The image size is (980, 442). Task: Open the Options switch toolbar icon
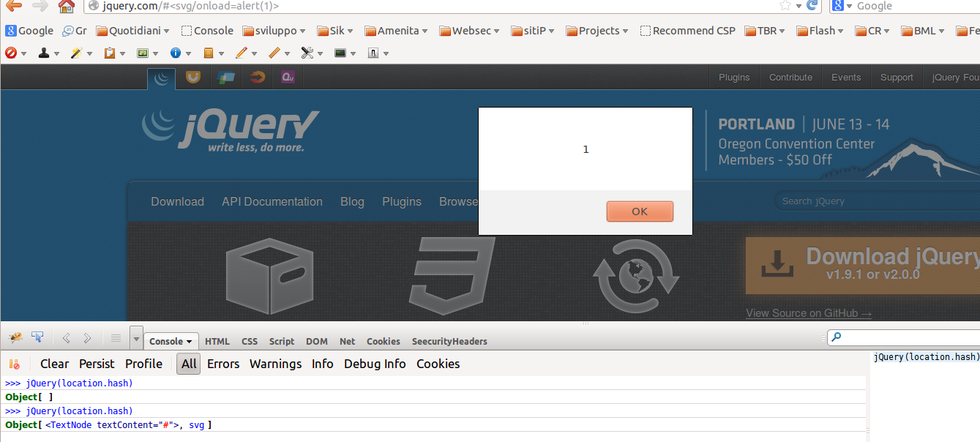[x=373, y=53]
